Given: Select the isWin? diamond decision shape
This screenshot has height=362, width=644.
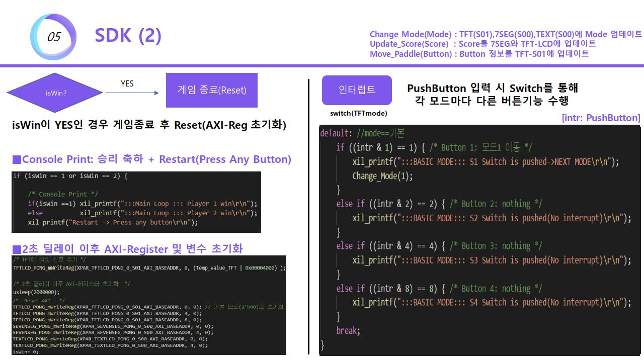Looking at the screenshot, I should 56,93.
